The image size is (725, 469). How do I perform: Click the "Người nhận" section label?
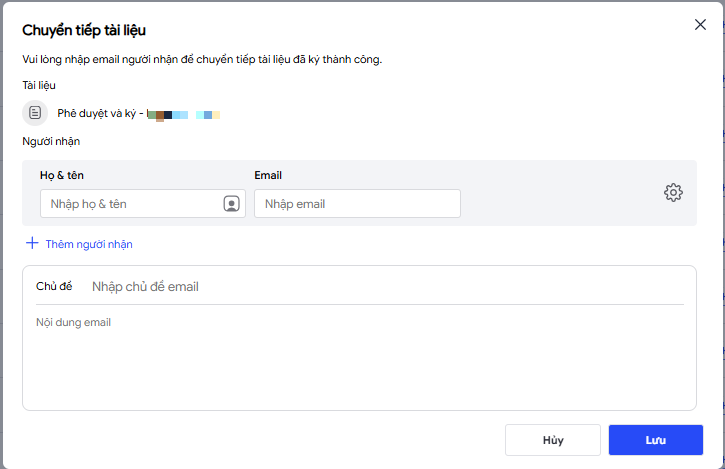point(51,141)
